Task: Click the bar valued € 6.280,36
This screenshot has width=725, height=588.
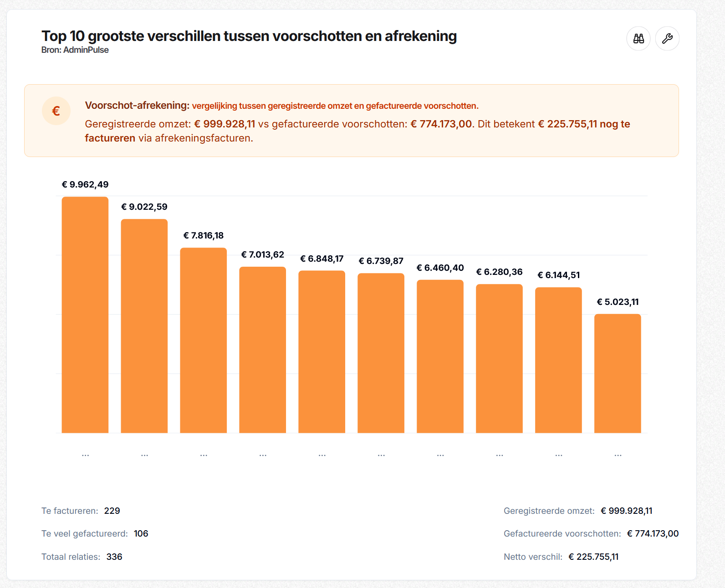Action: pos(500,358)
